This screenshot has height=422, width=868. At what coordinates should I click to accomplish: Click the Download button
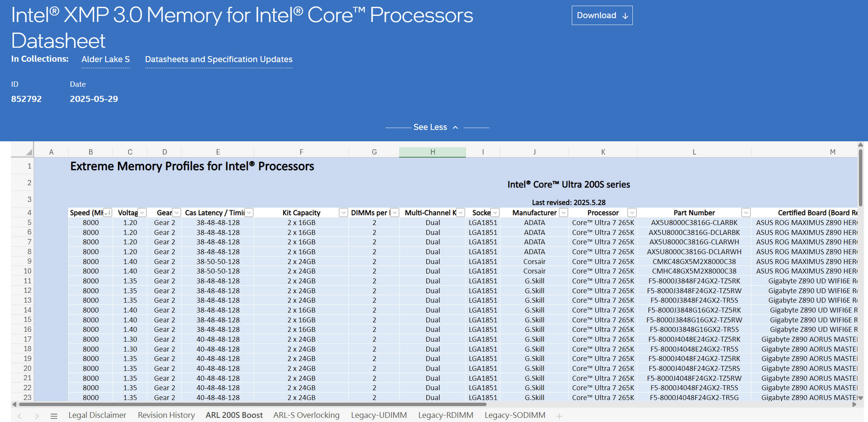coord(602,16)
